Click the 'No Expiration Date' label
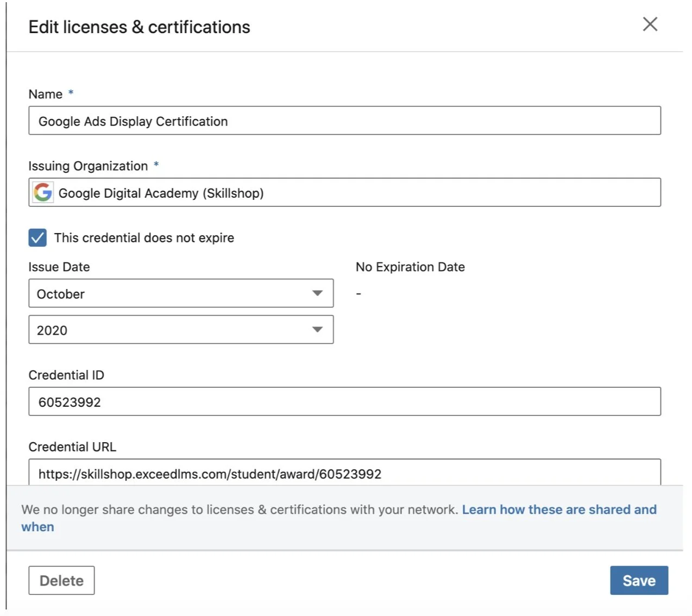692x616 pixels. tap(410, 267)
